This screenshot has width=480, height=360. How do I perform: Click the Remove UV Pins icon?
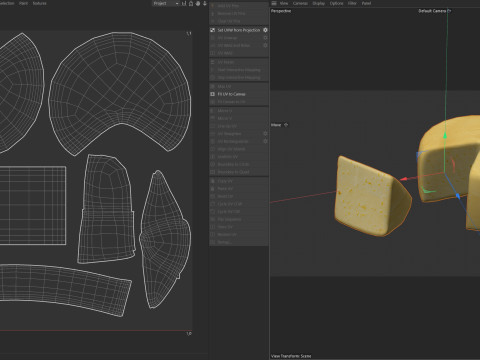pos(212,13)
